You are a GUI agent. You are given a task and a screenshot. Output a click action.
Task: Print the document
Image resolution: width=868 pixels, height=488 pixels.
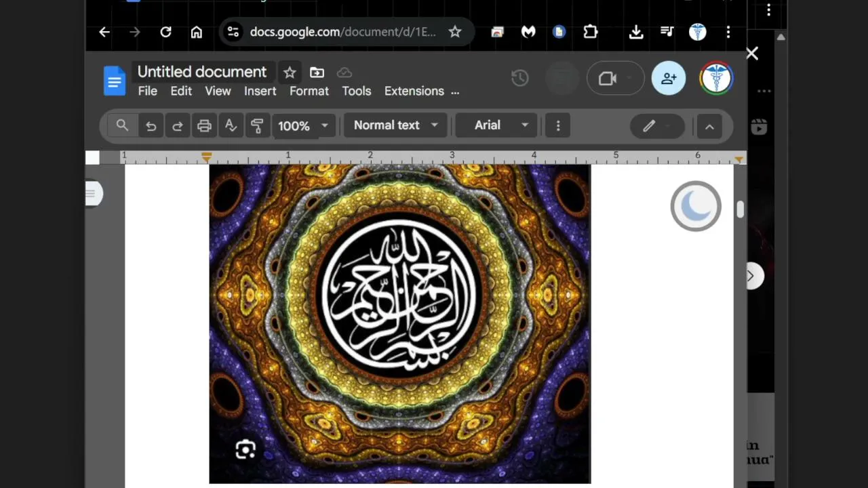[x=204, y=126]
